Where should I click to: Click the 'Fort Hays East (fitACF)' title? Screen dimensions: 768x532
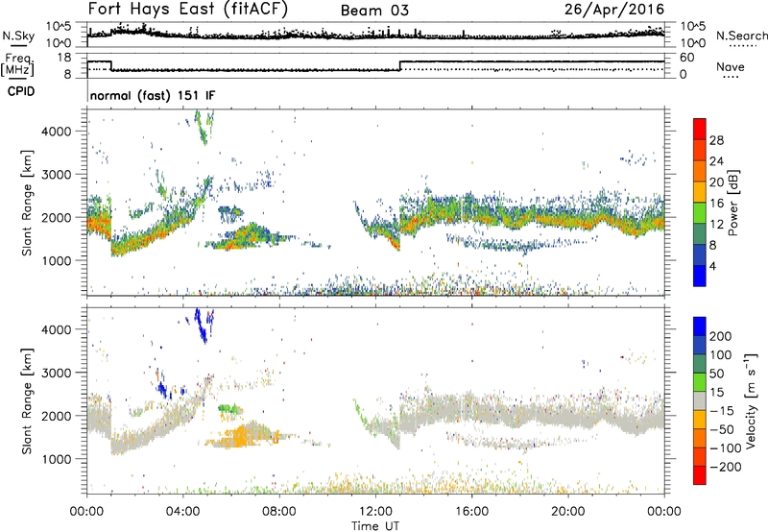pos(187,9)
